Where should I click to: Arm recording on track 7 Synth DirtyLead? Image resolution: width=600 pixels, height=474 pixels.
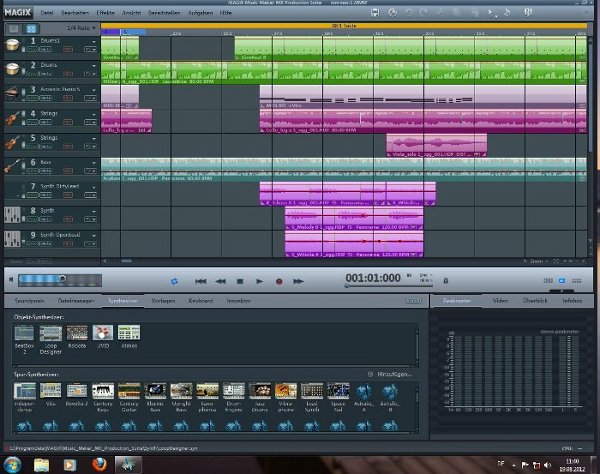pyautogui.click(x=68, y=195)
